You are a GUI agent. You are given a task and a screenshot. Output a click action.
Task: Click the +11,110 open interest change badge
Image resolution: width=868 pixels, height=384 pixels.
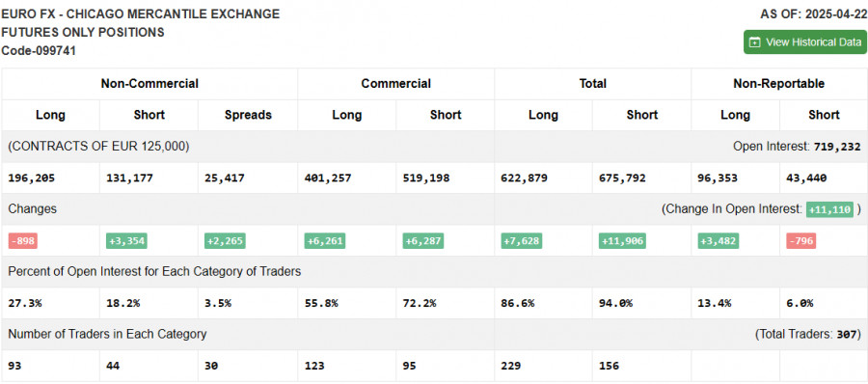[x=829, y=209]
